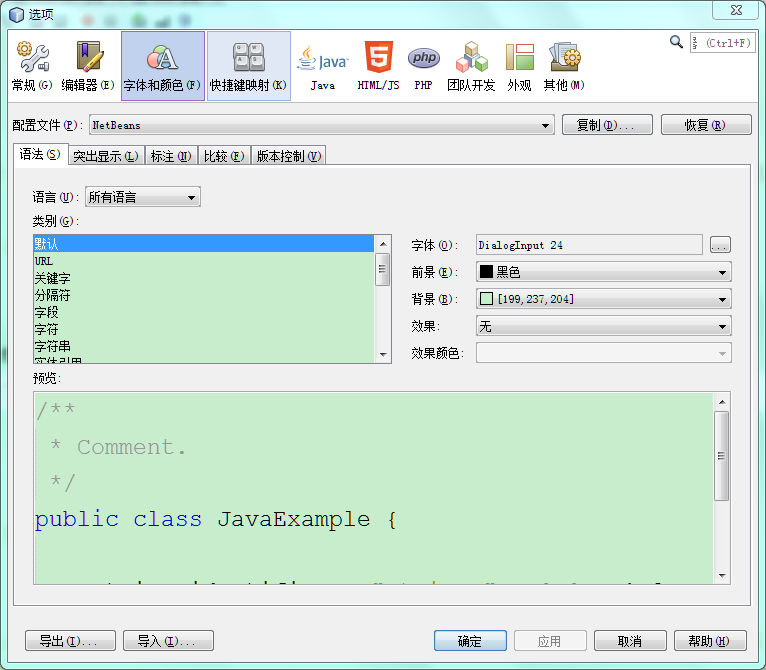Screen dimensions: 766x670
Task: Open the 团队开发 team category
Action: (471, 66)
